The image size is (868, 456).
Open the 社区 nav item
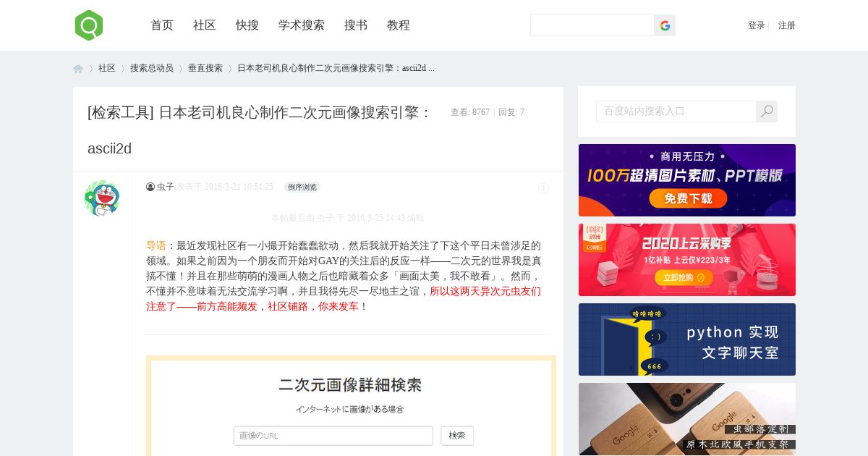(x=205, y=25)
